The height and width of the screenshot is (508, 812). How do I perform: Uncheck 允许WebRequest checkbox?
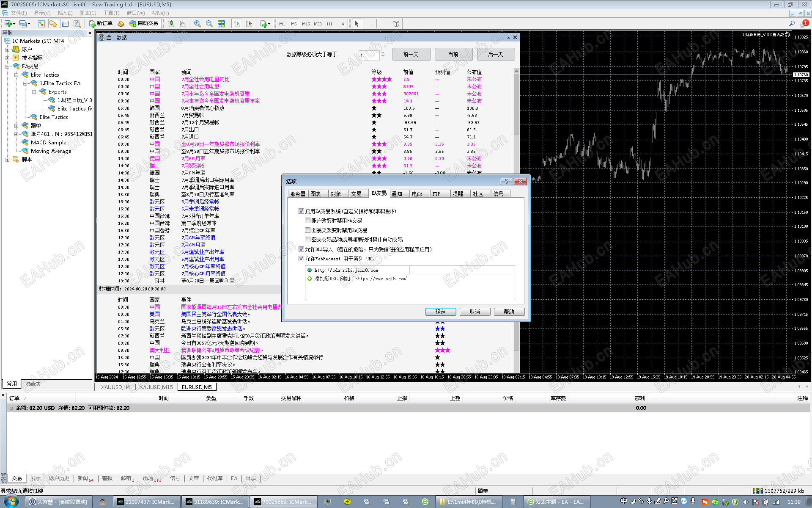point(302,259)
